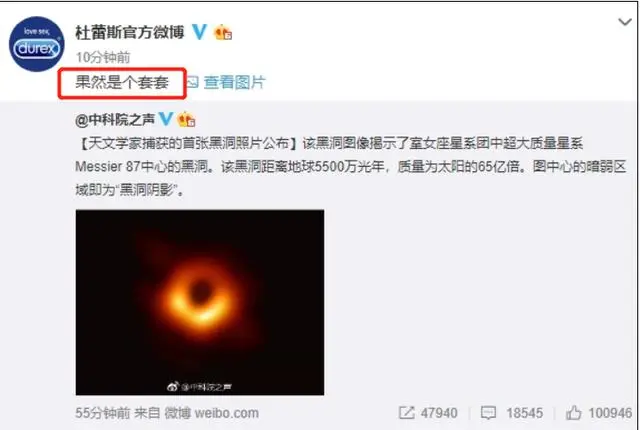Enlarge the black hole photo thumbnail
This screenshot has width=640, height=430.
(x=200, y=302)
